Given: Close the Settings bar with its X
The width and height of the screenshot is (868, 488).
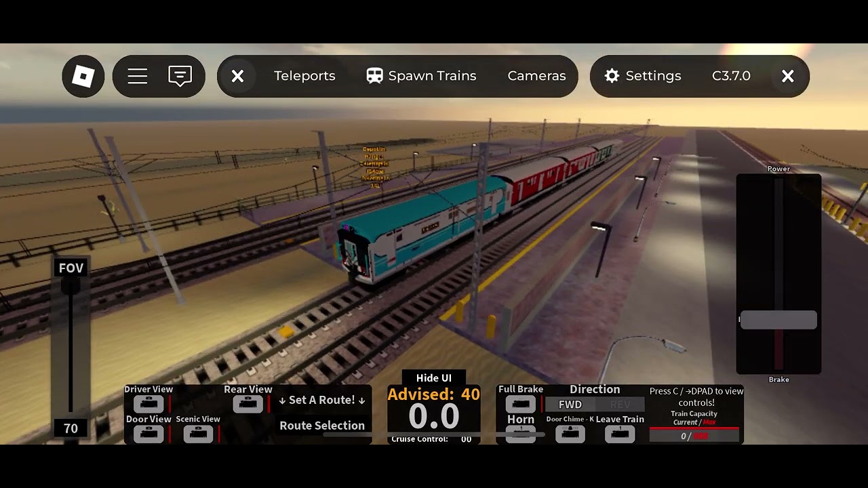Looking at the screenshot, I should coord(787,76).
